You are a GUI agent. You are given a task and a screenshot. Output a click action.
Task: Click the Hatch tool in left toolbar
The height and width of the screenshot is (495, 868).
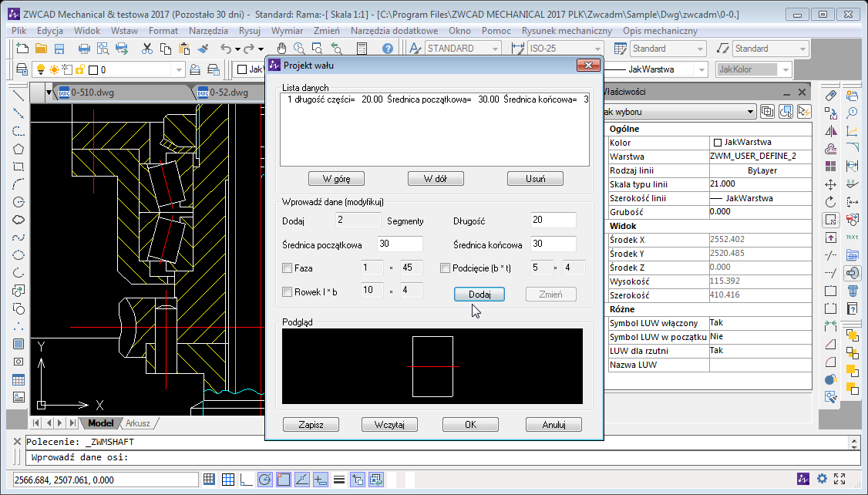tap(19, 344)
